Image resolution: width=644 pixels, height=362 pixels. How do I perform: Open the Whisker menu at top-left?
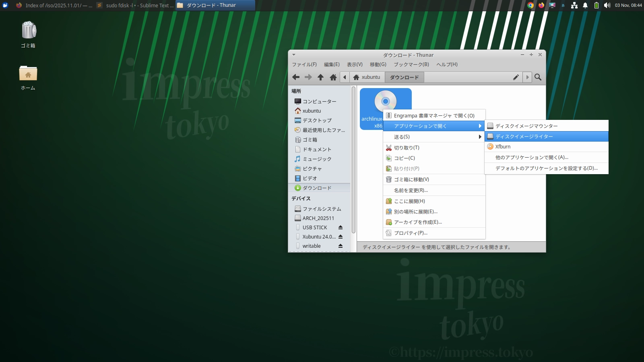point(5,5)
